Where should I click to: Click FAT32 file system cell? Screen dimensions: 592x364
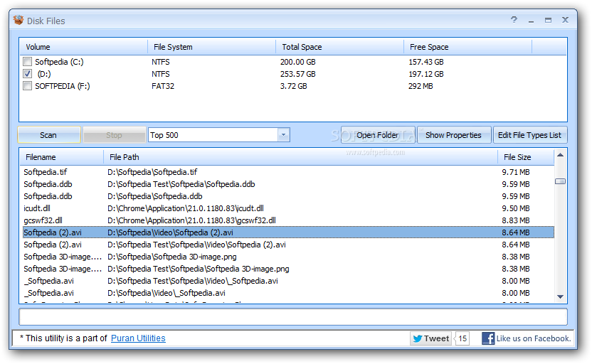[x=163, y=86]
